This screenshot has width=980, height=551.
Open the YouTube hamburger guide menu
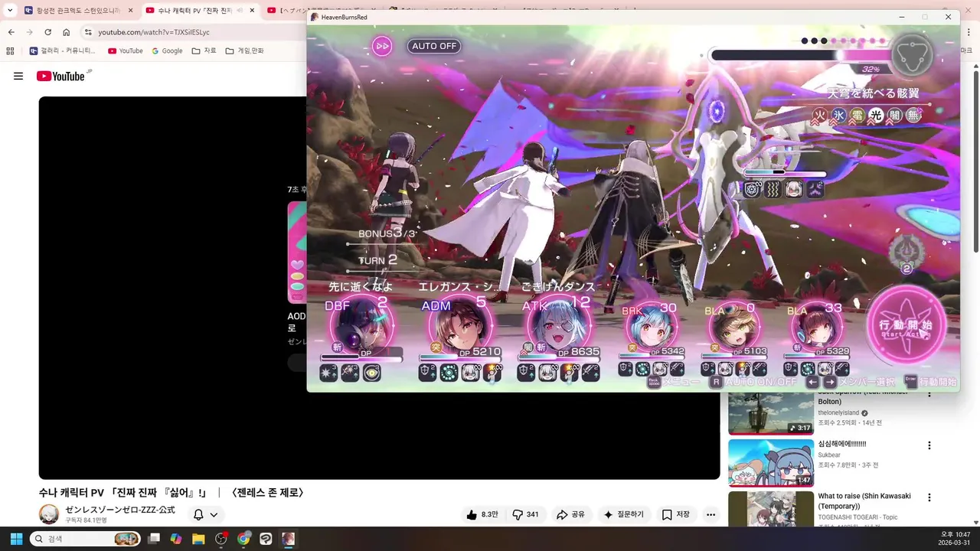tap(18, 76)
